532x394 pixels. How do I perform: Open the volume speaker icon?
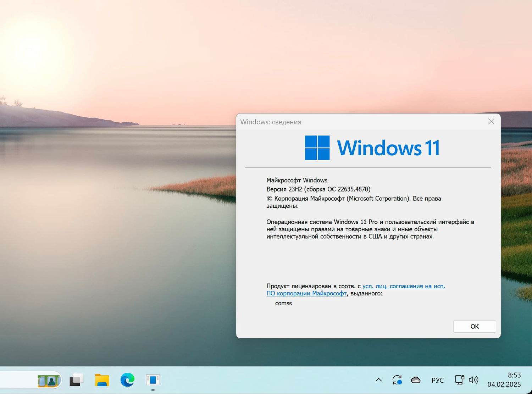[473, 380]
